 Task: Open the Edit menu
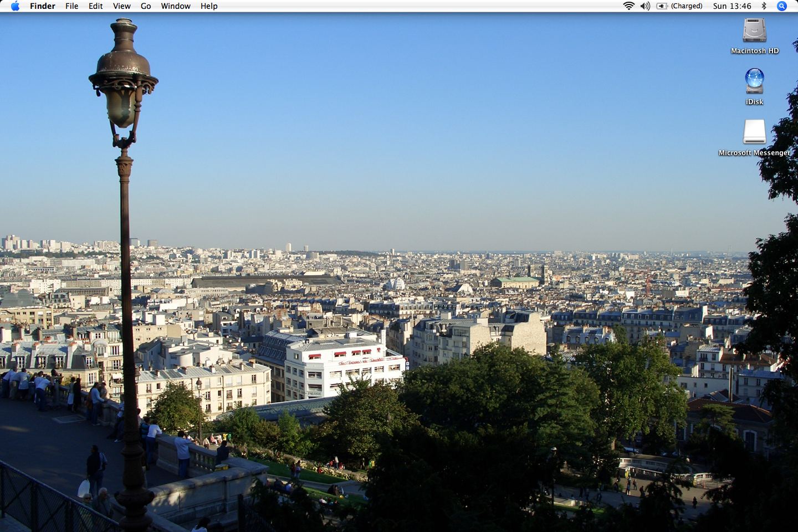coord(96,6)
